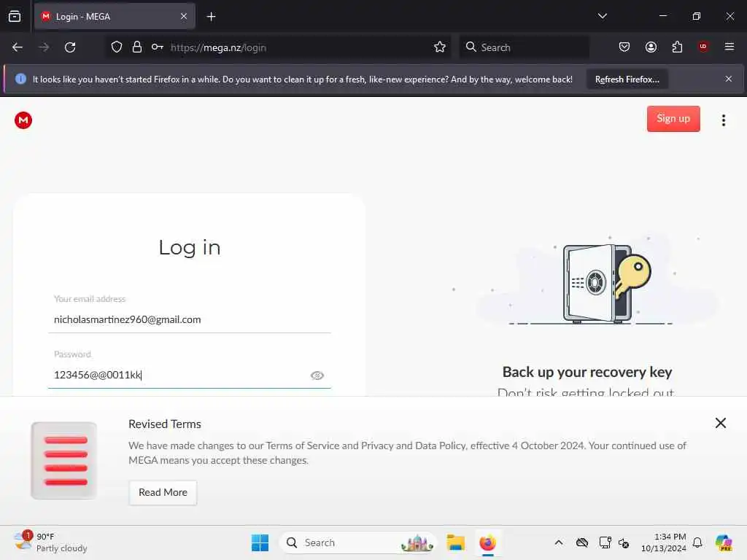The height and width of the screenshot is (560, 747).
Task: Open uBlock Origin extension icon
Action: [703, 47]
